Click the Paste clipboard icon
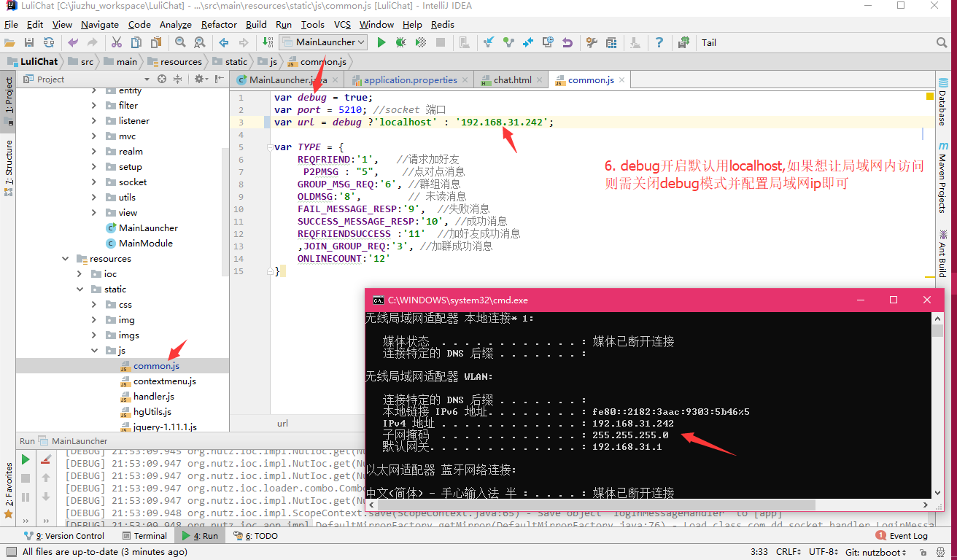The image size is (957, 560). tap(155, 42)
